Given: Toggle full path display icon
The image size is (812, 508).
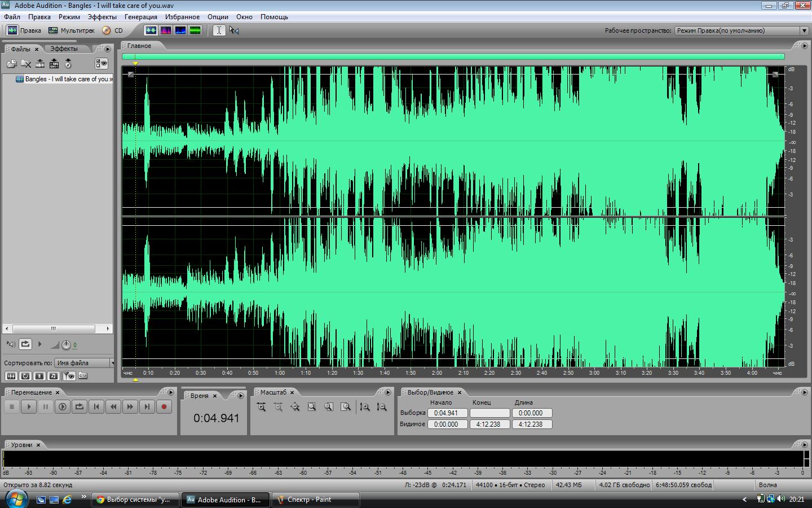Looking at the screenshot, I should pos(83,376).
